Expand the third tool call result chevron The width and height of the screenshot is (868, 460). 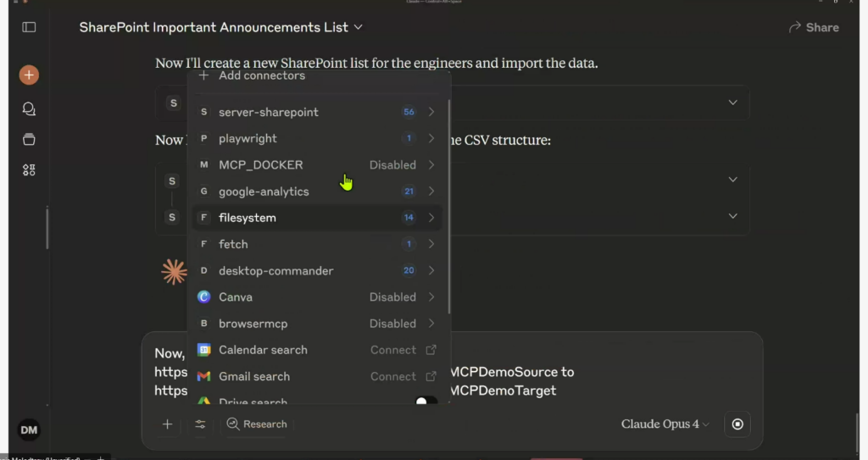click(x=733, y=216)
